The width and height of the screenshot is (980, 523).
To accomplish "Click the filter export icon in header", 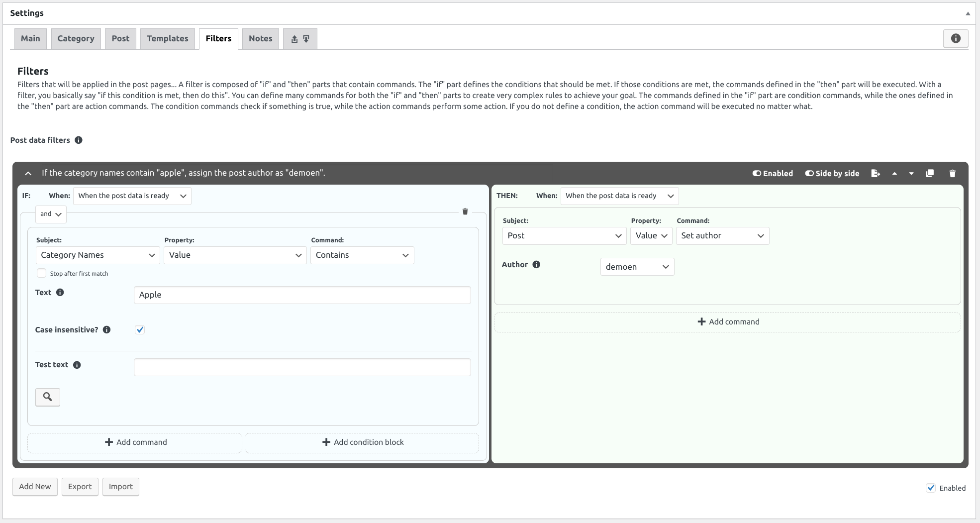I will [876, 173].
